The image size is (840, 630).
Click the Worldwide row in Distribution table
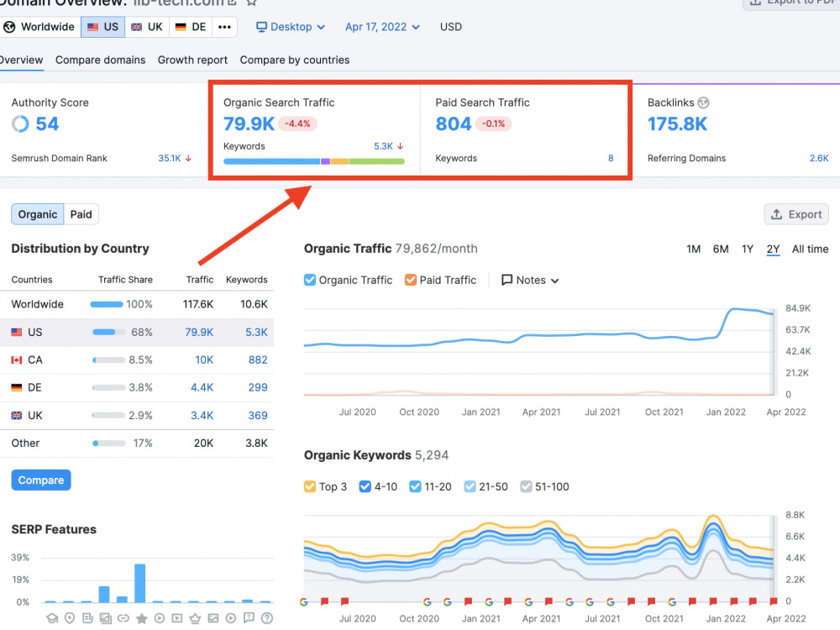coord(137,304)
